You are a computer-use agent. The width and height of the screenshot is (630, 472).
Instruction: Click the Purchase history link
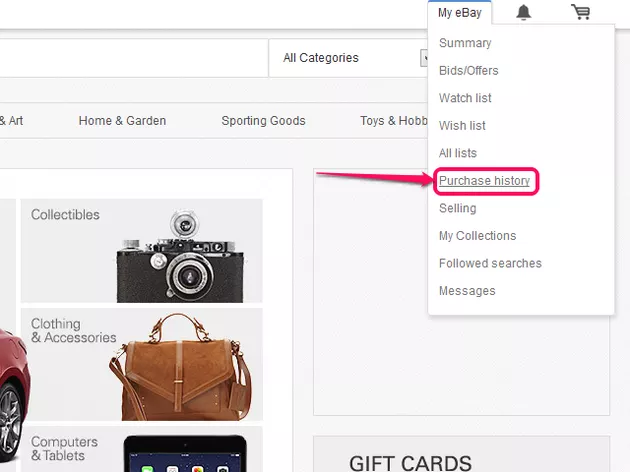pos(484,181)
